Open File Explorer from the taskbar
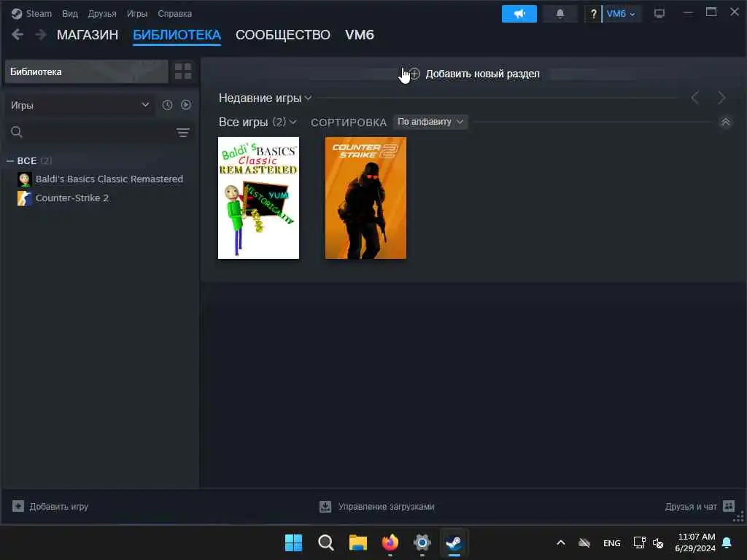 pyautogui.click(x=357, y=542)
